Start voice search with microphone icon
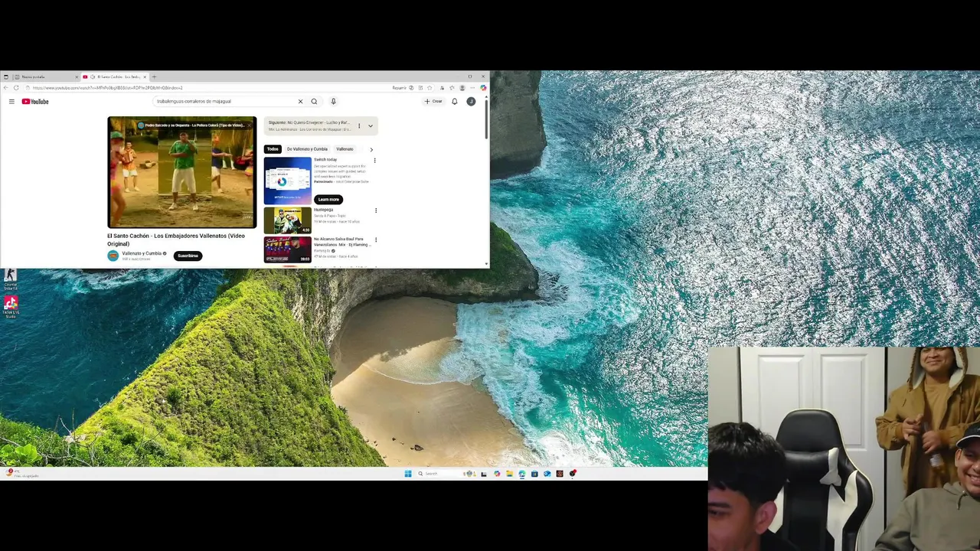980x551 pixels. pyautogui.click(x=333, y=101)
